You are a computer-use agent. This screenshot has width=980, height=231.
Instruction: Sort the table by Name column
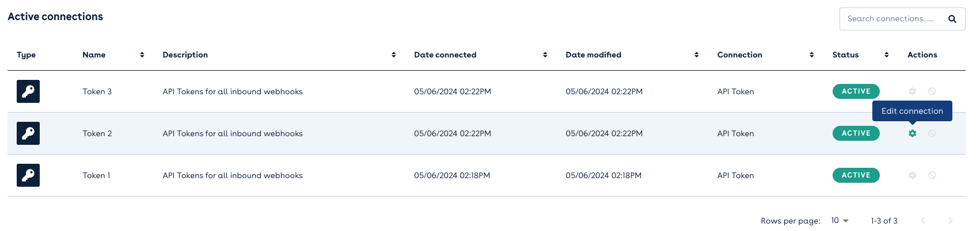point(142,55)
